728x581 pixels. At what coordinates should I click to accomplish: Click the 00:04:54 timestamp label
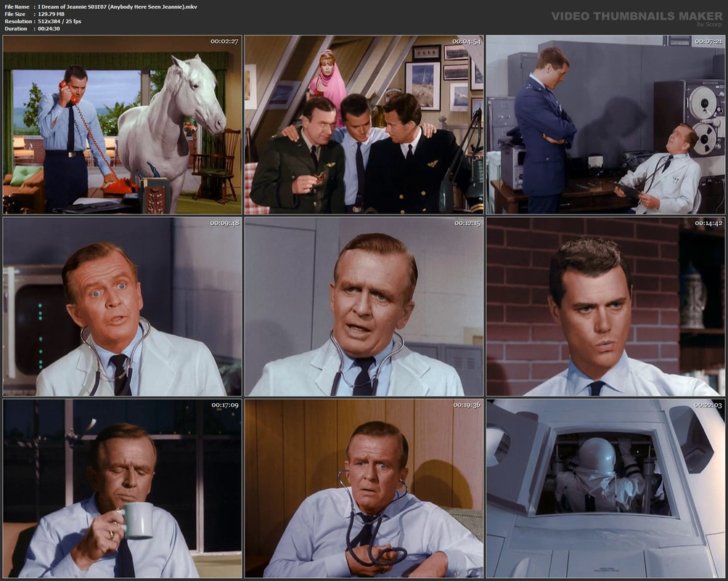(x=466, y=41)
